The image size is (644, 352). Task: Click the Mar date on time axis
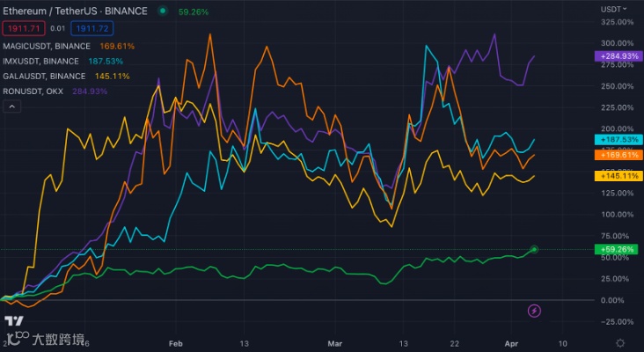335,344
